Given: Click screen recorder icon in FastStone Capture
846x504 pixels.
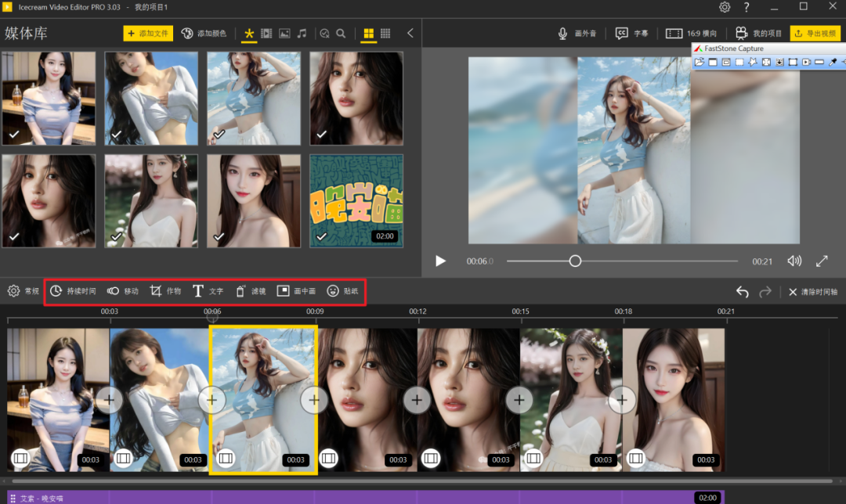Looking at the screenshot, I should pos(806,63).
